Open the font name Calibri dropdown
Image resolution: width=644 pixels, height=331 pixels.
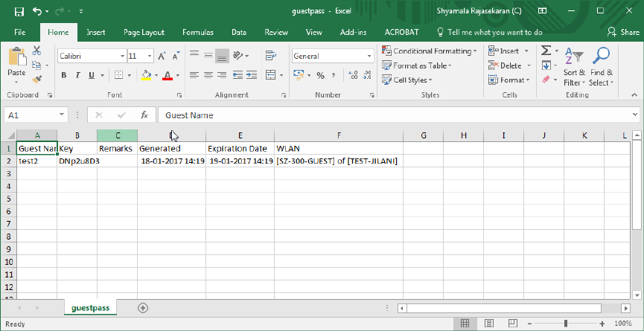(x=122, y=57)
